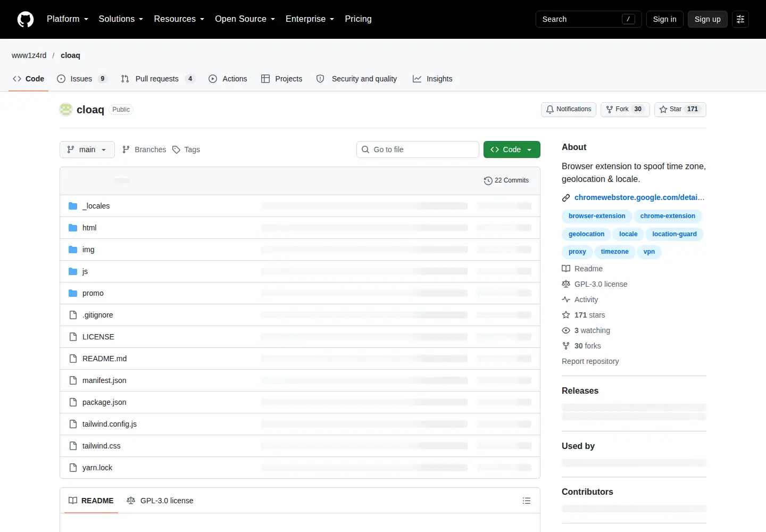Click the eye icon next to watching
The height and width of the screenshot is (532, 766).
click(x=566, y=330)
